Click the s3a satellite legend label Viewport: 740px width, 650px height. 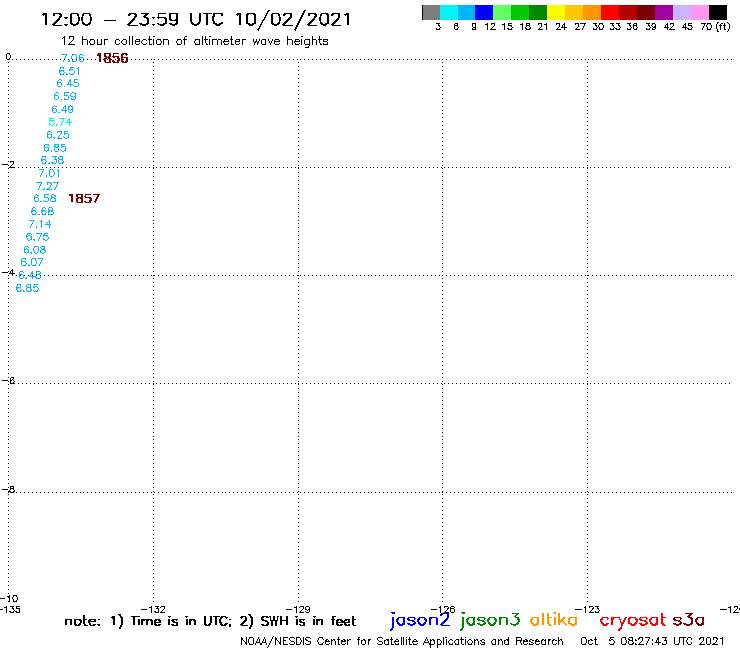[688, 620]
